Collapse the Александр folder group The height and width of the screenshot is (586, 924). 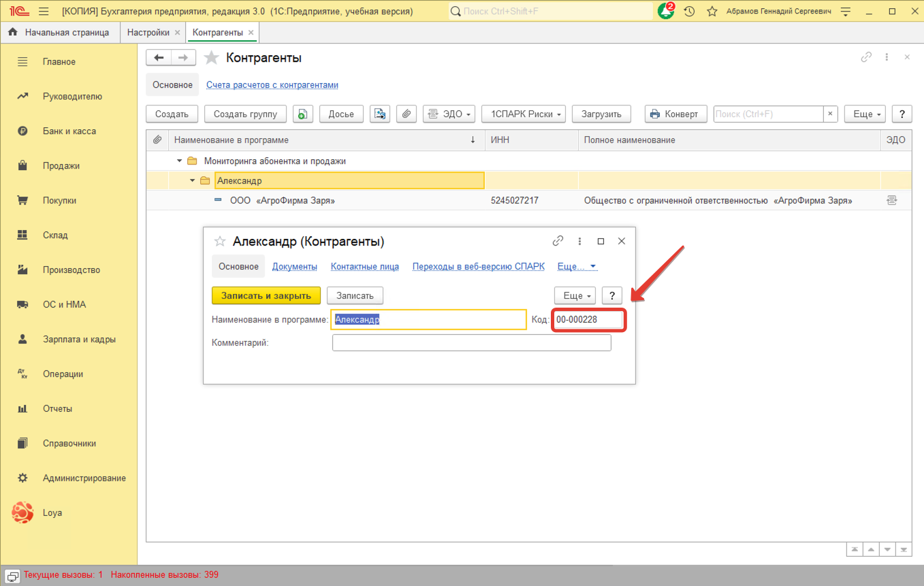coord(193,181)
